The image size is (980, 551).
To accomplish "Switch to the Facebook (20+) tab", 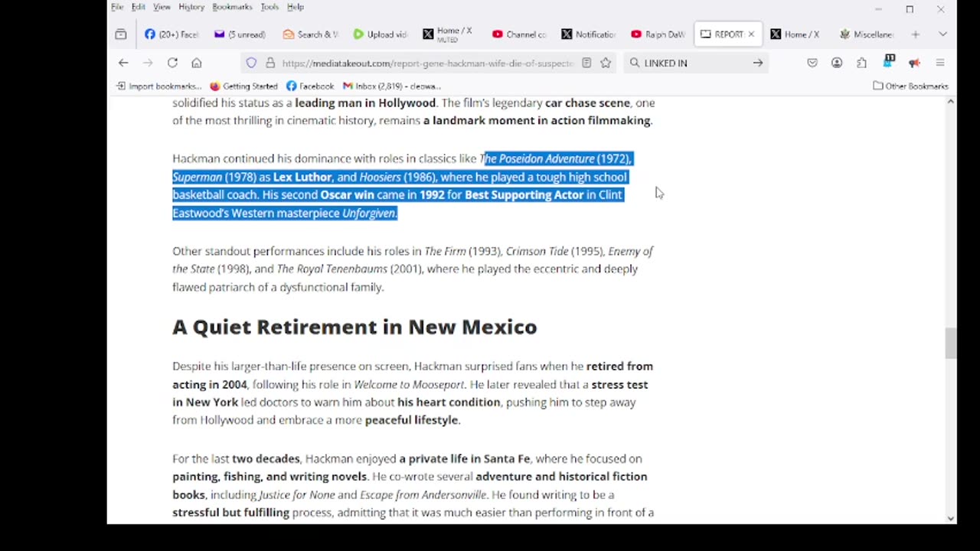I will click(x=172, y=34).
